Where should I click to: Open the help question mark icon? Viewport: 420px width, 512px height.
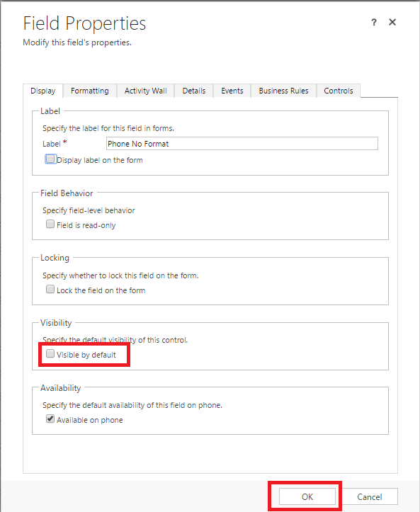click(374, 22)
